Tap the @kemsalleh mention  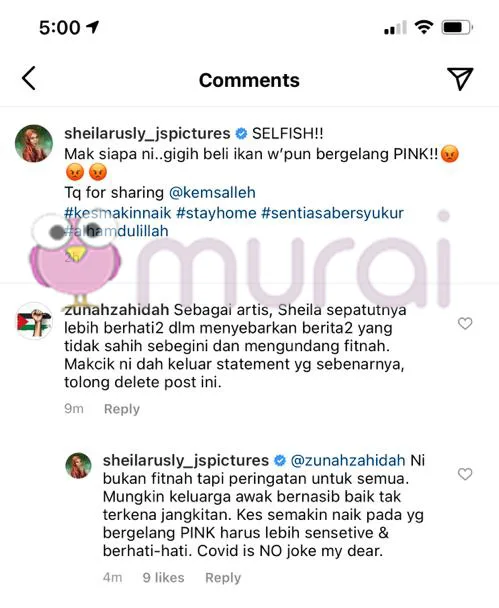[x=212, y=192]
